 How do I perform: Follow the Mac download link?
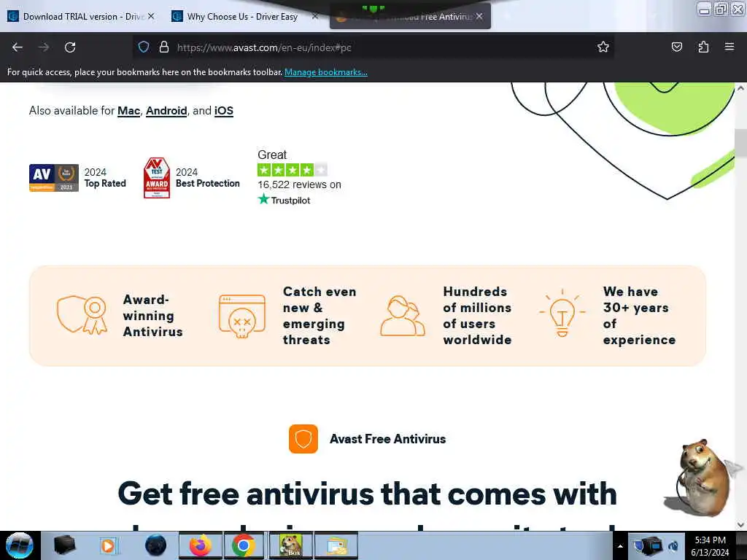pyautogui.click(x=128, y=111)
